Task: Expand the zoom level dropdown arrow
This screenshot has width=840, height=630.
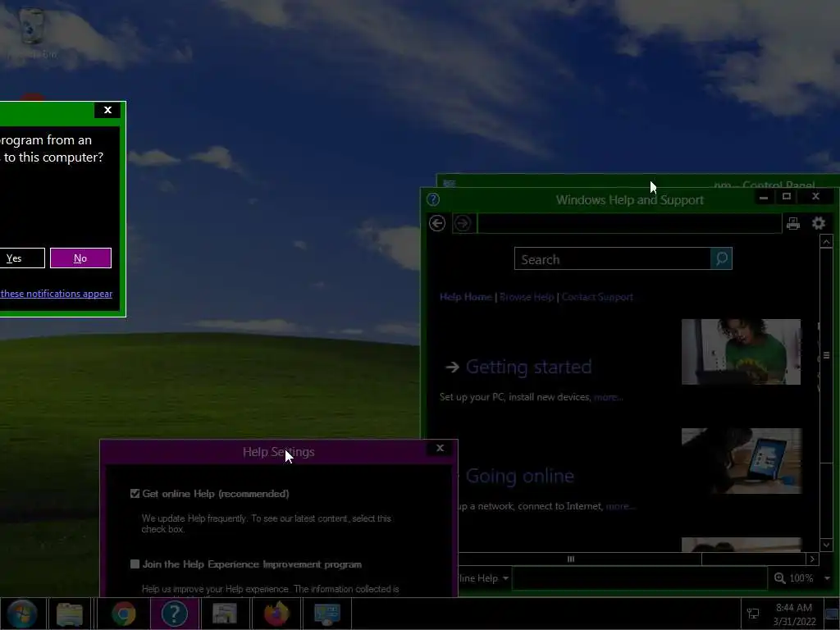Action: [x=827, y=578]
